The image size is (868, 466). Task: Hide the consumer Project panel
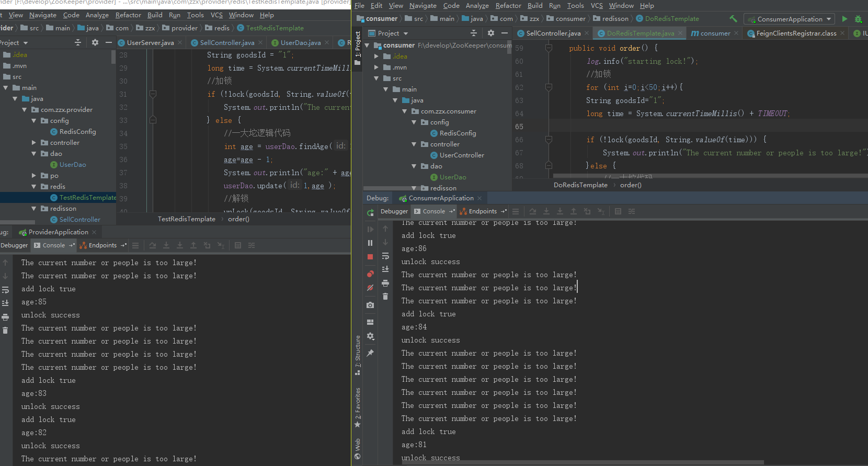click(x=505, y=33)
